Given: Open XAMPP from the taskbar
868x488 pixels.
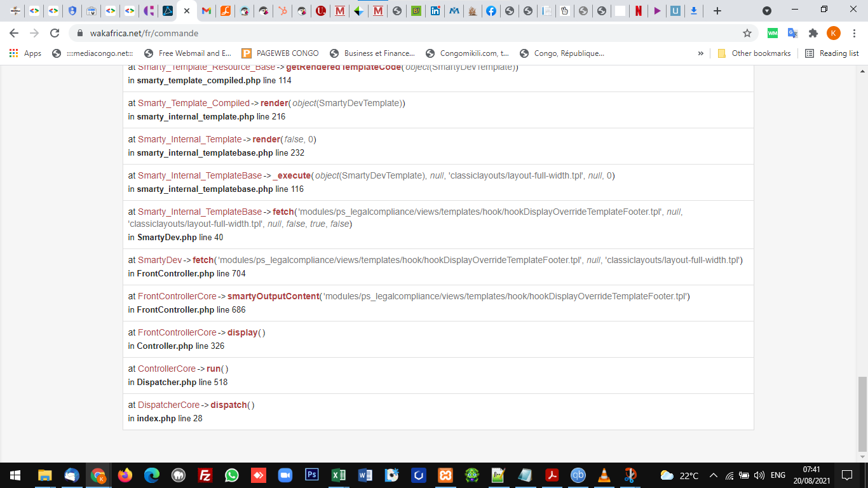Looking at the screenshot, I should pos(445,475).
